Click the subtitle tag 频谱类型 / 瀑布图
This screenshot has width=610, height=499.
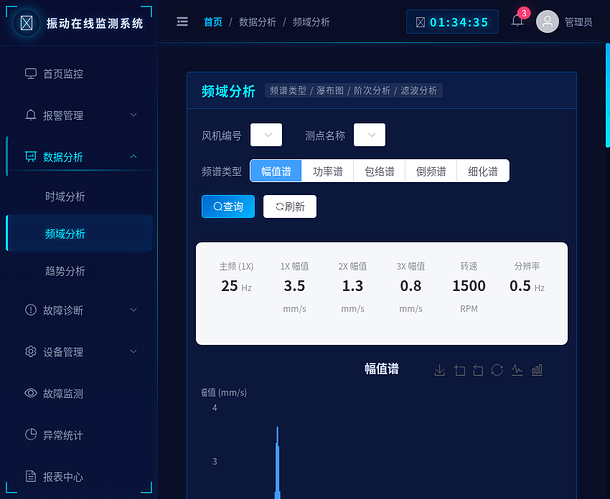pos(353,91)
